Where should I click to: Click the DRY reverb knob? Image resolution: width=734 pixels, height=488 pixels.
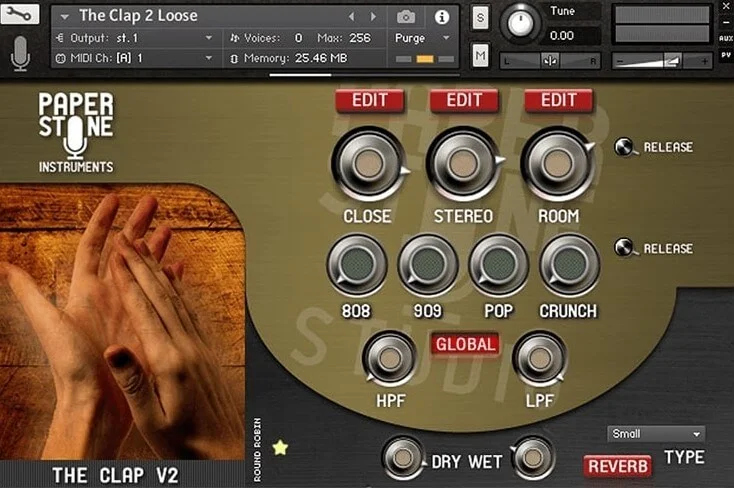click(x=403, y=458)
